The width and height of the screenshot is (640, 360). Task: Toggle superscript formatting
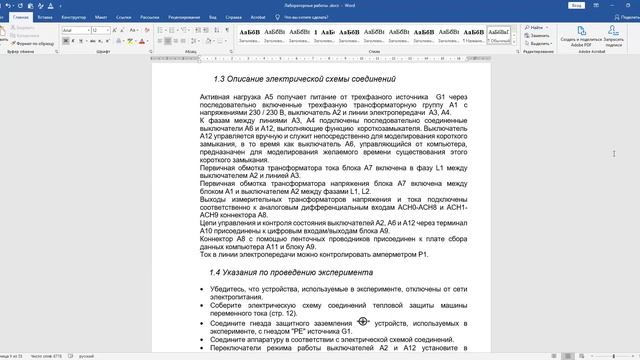(108, 41)
